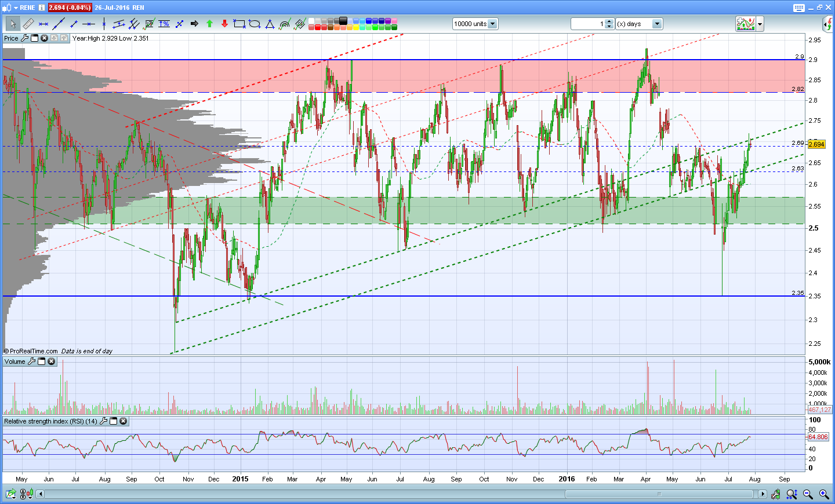The image size is (835, 504).
Task: Close the Price panel
Action: (x=44, y=38)
